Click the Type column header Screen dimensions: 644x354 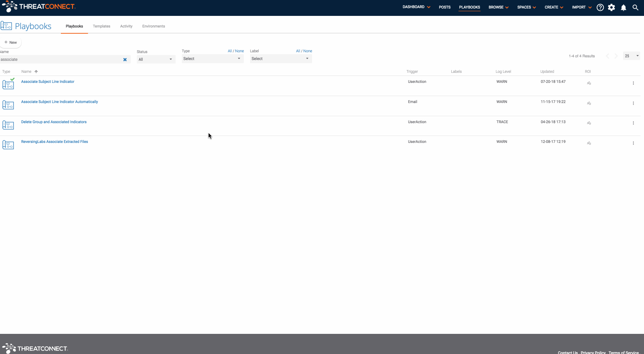pyautogui.click(x=6, y=72)
